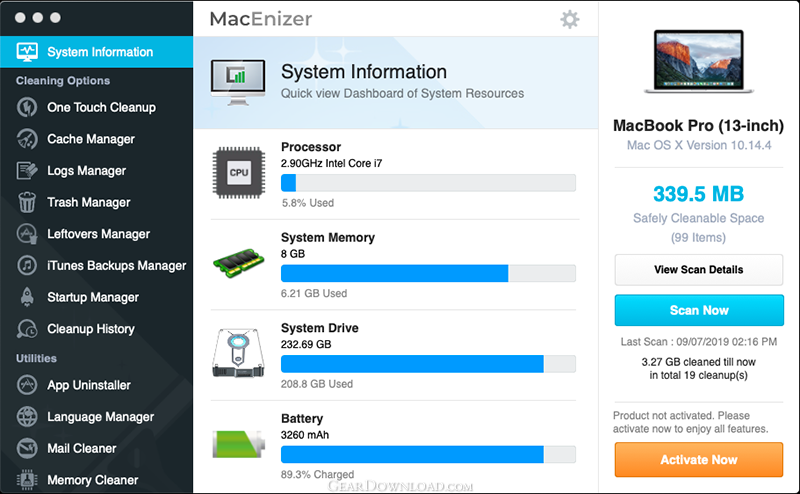The height and width of the screenshot is (494, 800).
Task: Click the 'MacBook Pro (13-inch)' model name
Action: 698,126
